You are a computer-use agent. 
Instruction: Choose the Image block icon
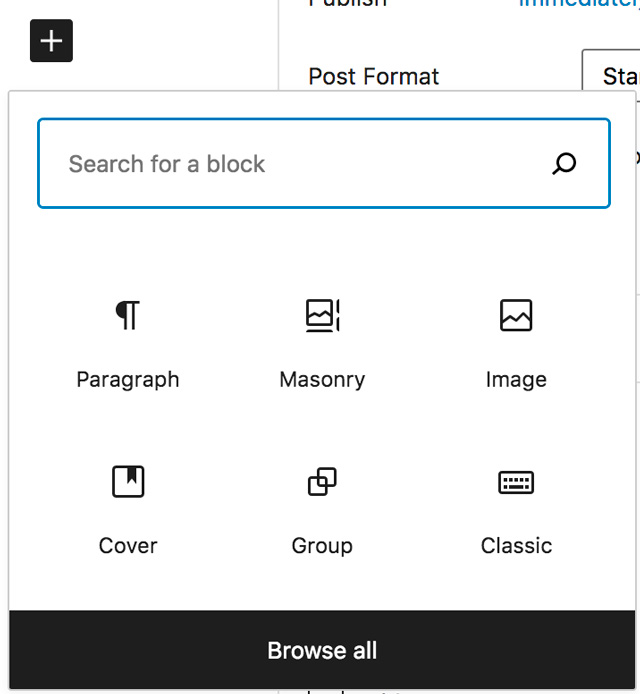pyautogui.click(x=516, y=316)
